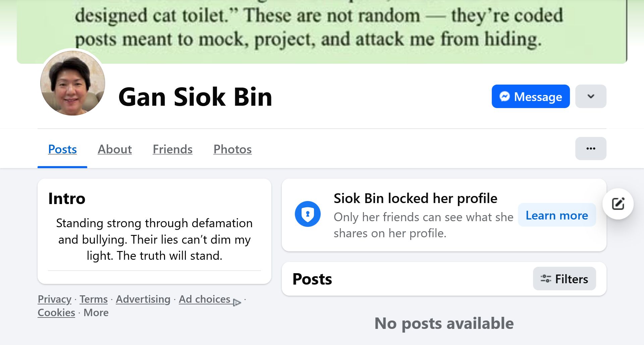Click the green cover photo image
Image resolution: width=644 pixels, height=345 pixels.
click(322, 30)
